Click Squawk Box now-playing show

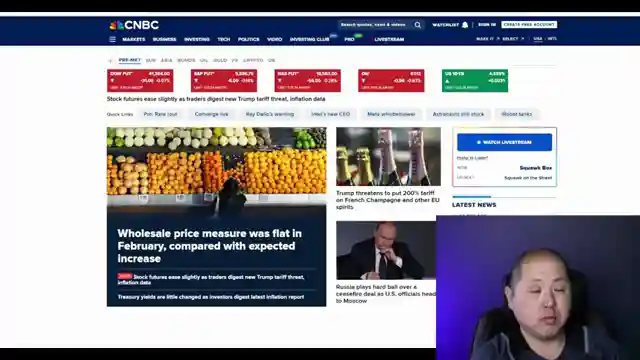click(x=536, y=168)
